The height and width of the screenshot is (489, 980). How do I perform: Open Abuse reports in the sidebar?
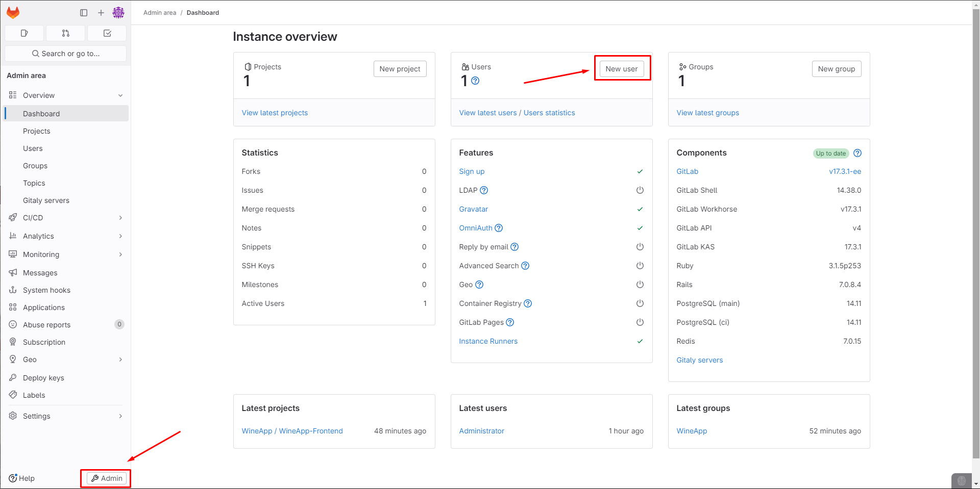(x=46, y=325)
